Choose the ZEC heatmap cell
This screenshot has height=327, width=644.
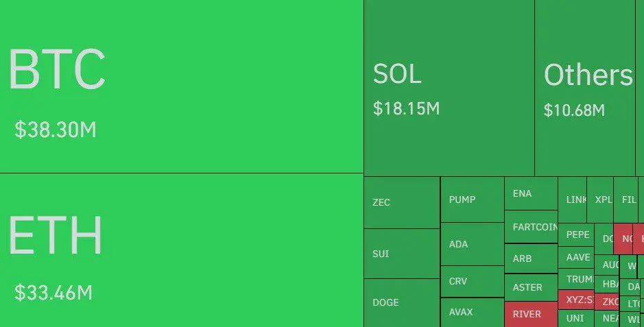pos(402,203)
